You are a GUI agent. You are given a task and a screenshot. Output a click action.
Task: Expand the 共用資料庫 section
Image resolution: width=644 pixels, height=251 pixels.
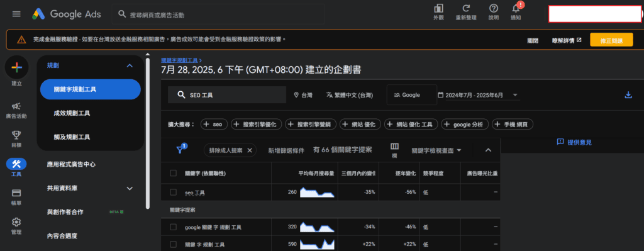tap(90, 188)
